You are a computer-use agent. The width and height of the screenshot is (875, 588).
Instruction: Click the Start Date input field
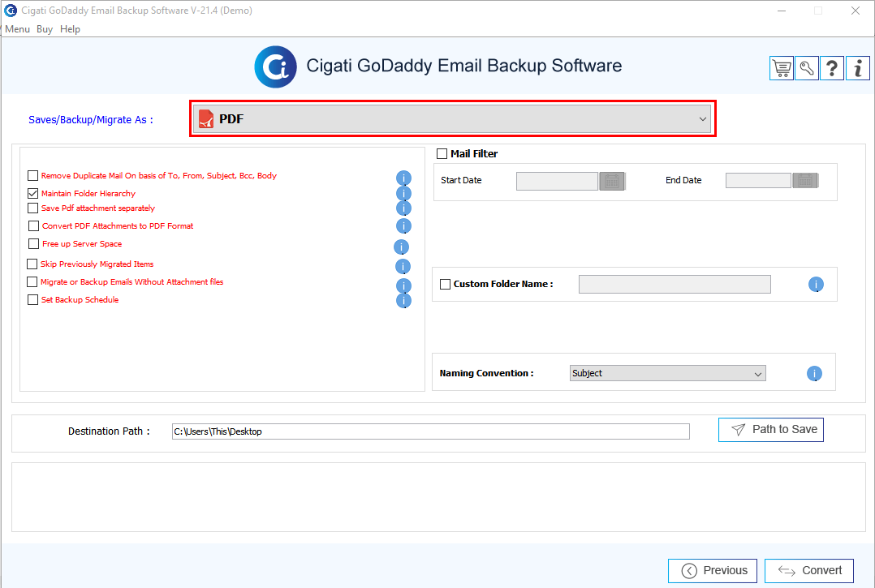[x=557, y=181]
